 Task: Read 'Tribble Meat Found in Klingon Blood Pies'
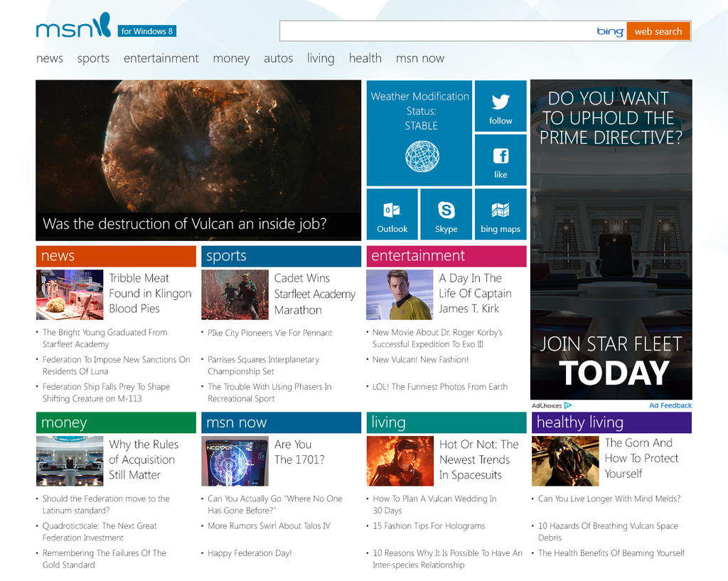pos(150,294)
